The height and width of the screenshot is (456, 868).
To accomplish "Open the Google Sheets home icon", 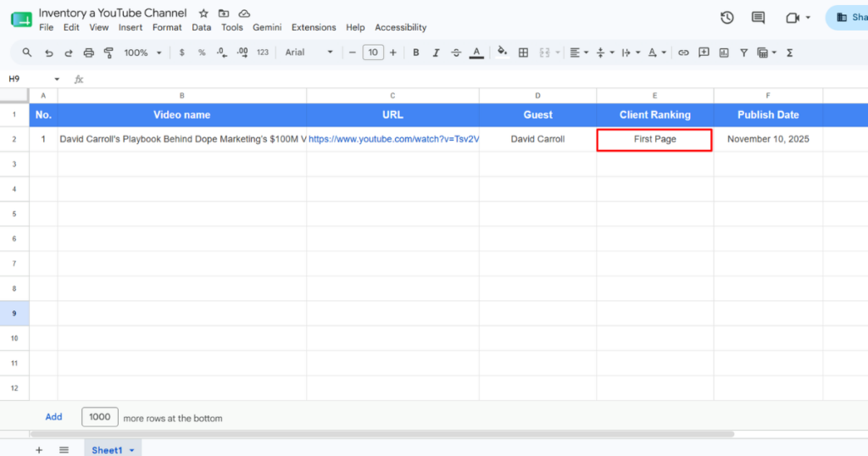I will [21, 20].
